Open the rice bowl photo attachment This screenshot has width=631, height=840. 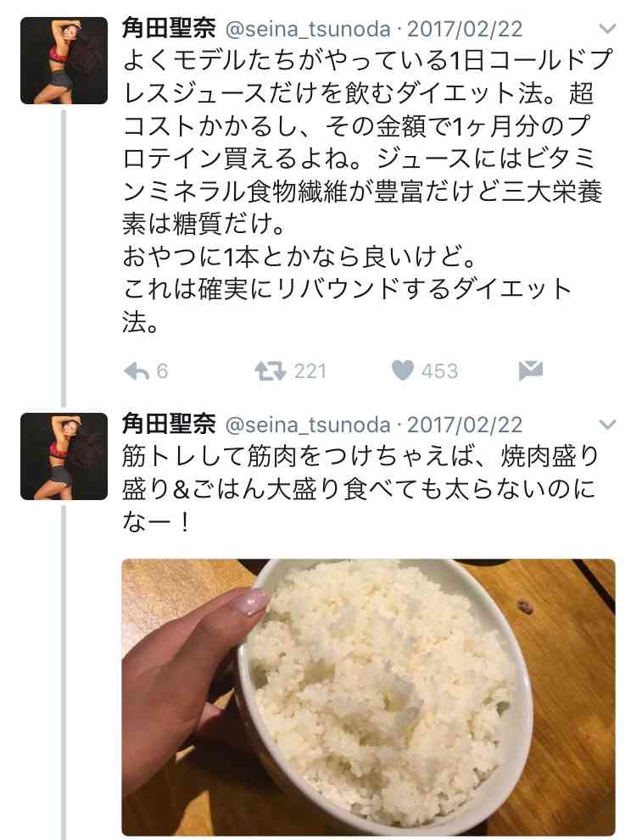368,697
